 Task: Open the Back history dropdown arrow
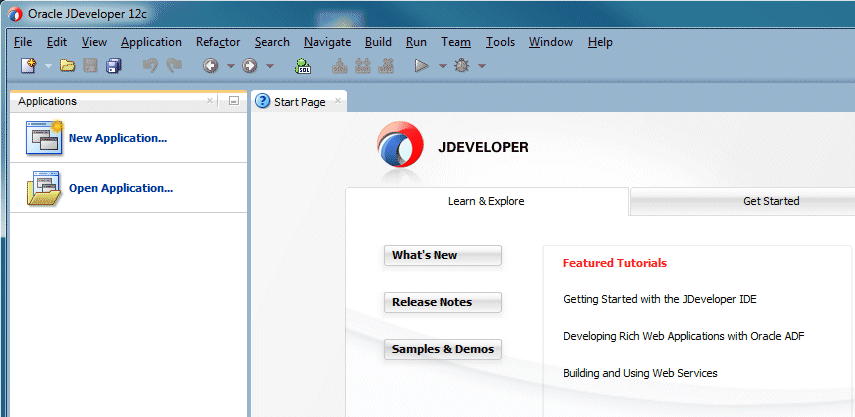(231, 66)
